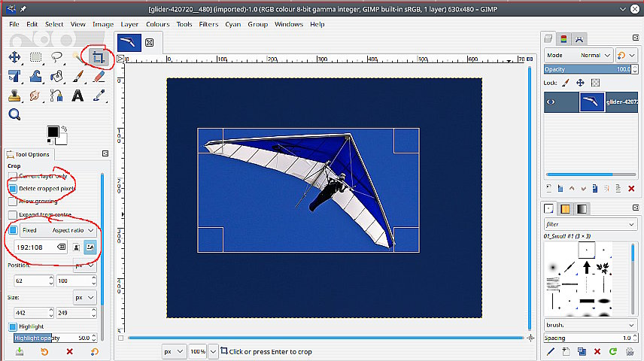Open the Filters menu

click(208, 24)
